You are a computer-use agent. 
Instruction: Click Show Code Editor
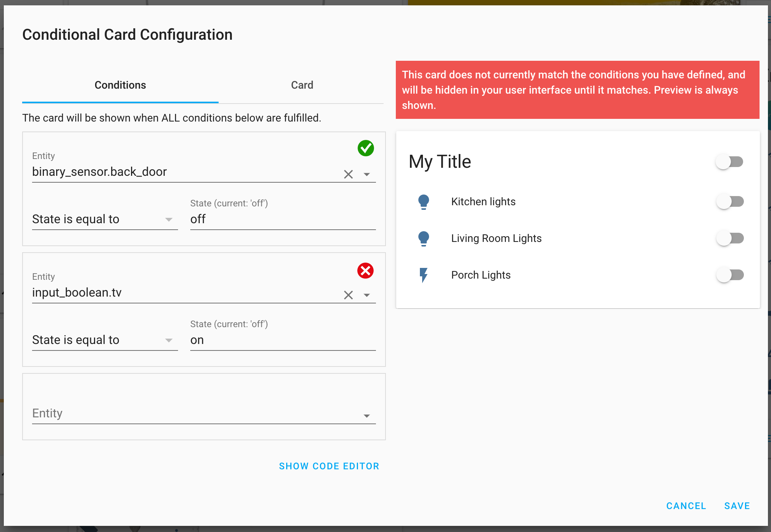pos(329,466)
